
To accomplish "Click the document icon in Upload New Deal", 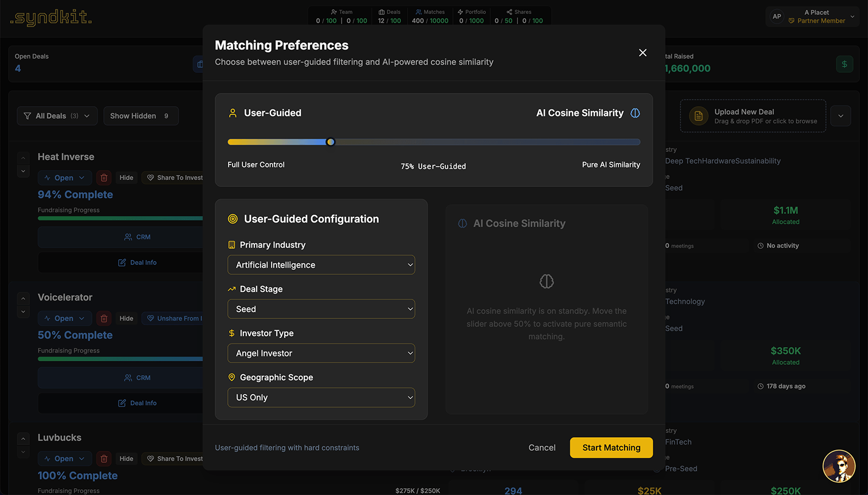I will 699,116.
